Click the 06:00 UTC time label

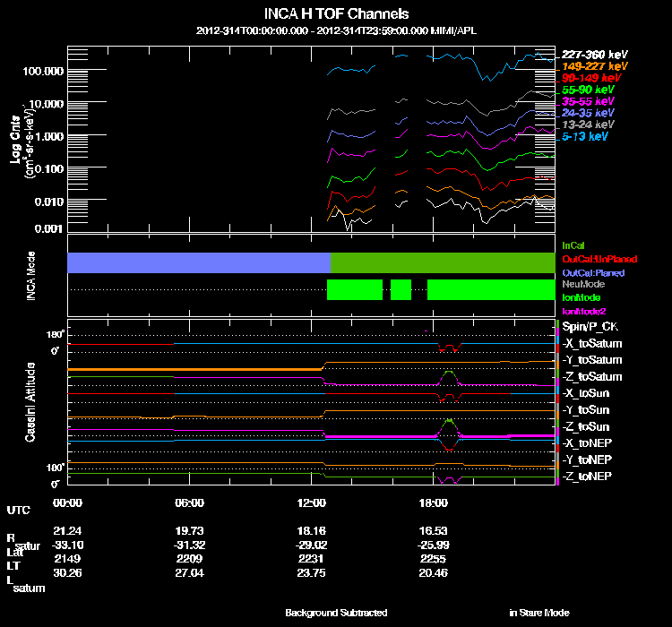pyautogui.click(x=189, y=502)
